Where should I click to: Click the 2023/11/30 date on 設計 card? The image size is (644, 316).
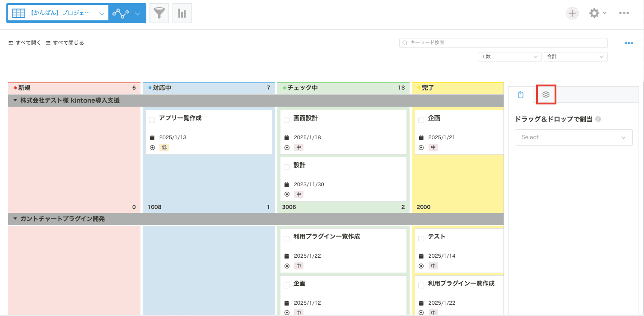pos(309,184)
